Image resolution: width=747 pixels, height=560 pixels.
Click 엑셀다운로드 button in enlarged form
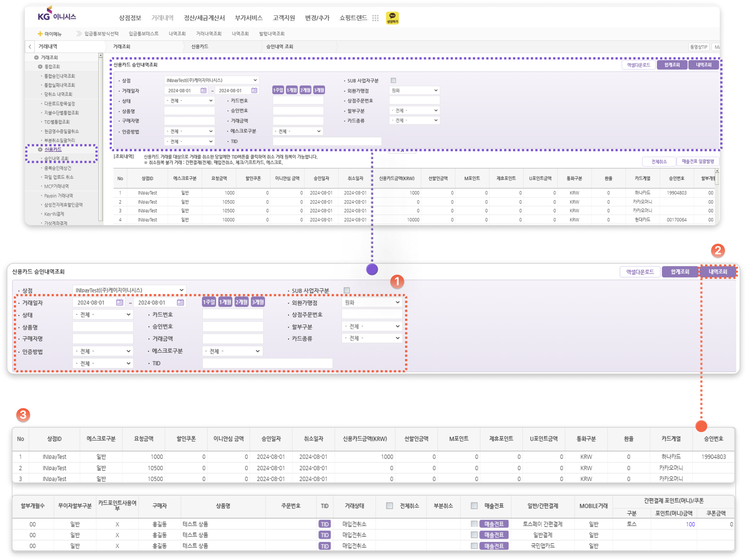coord(640,272)
